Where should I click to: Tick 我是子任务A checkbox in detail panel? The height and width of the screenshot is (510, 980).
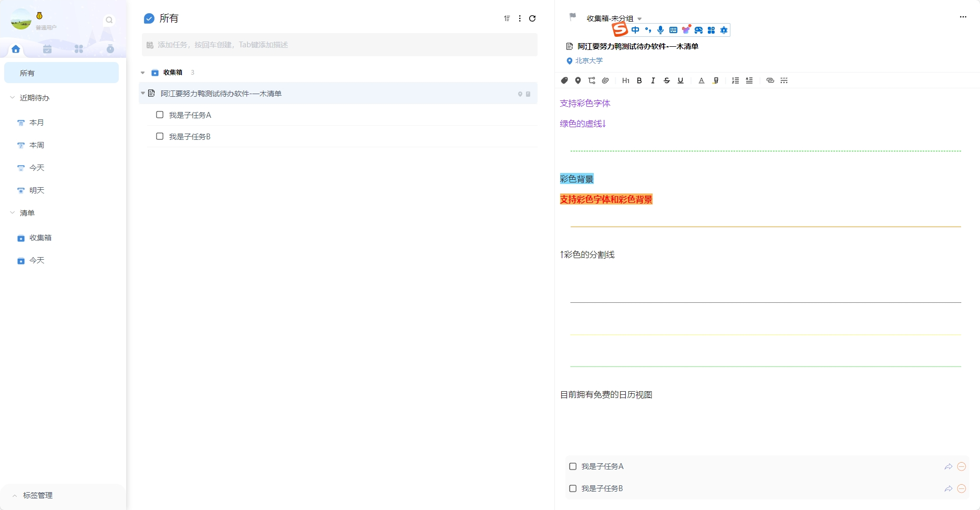(x=573, y=466)
